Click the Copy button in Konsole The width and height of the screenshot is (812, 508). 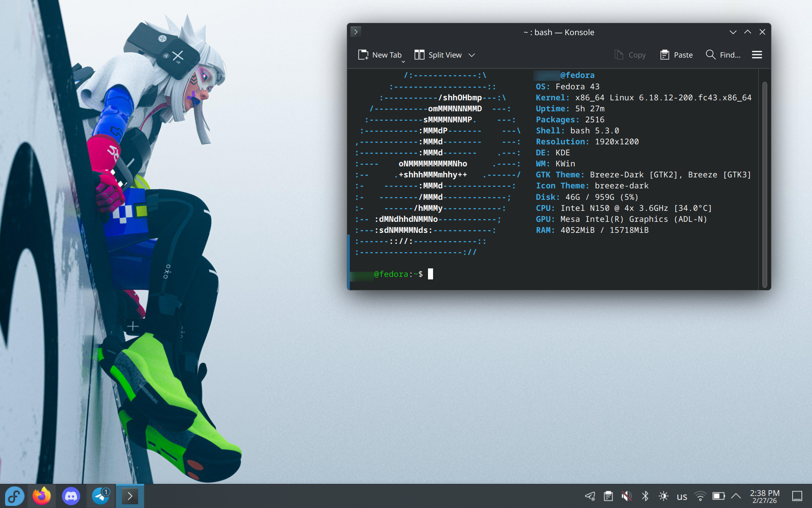click(630, 55)
